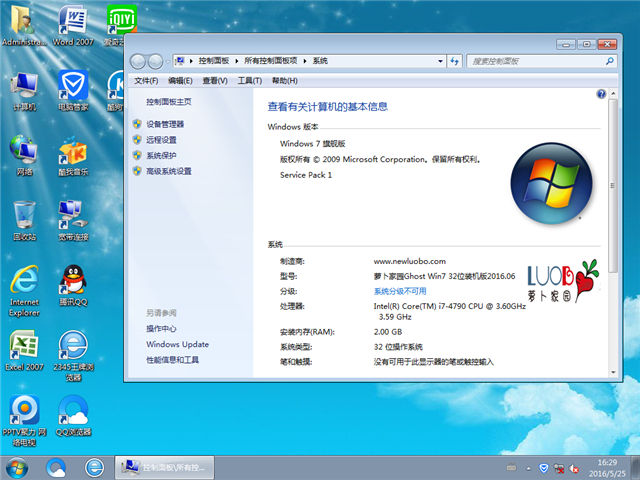Open the 帮助(H) menu
Screen dimensions: 640x480
(284, 81)
